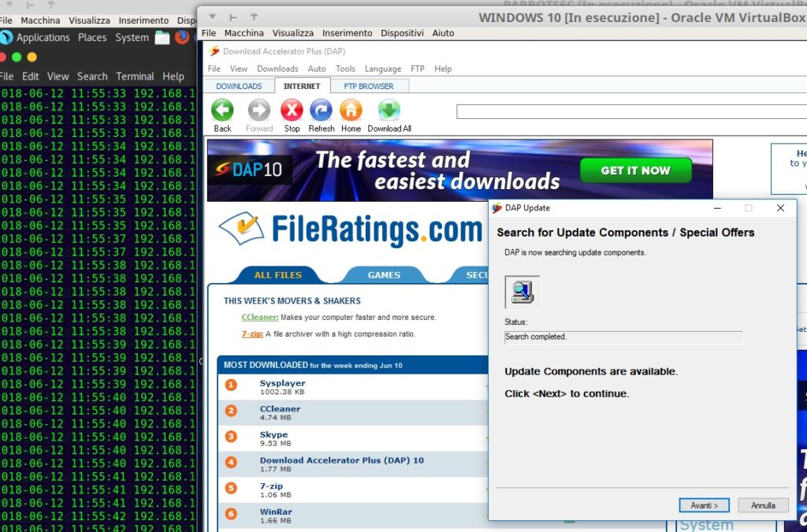Click the DAP browser address bar
This screenshot has height=532, width=807.
point(631,111)
